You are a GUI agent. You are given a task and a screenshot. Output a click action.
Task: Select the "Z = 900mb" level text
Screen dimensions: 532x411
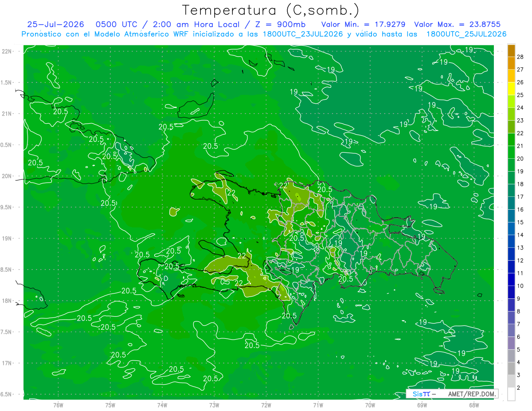tap(279, 24)
